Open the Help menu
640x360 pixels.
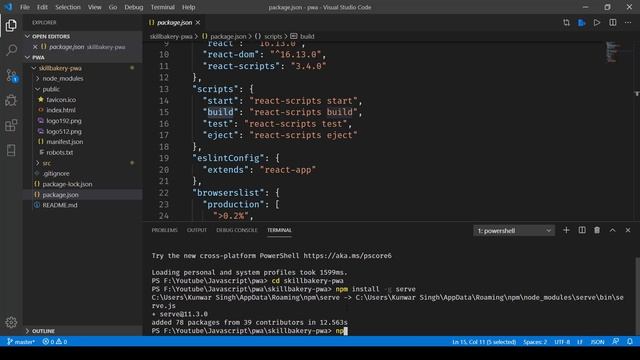tap(189, 7)
